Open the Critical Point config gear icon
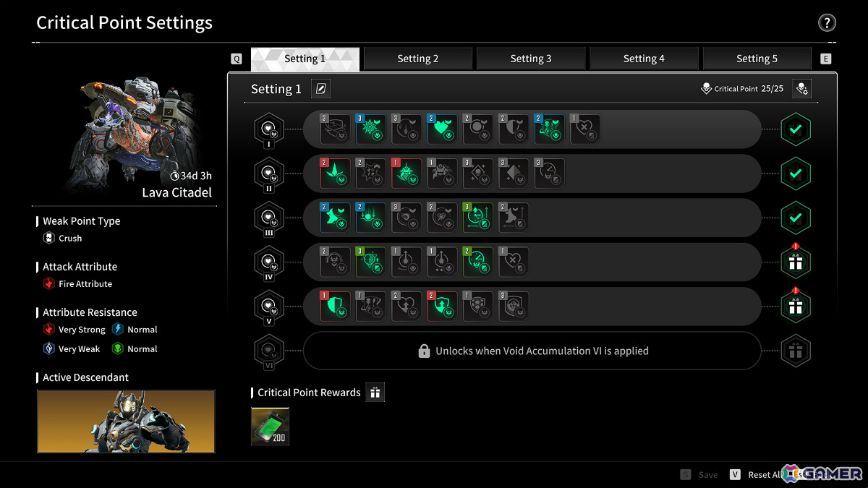 [x=801, y=89]
